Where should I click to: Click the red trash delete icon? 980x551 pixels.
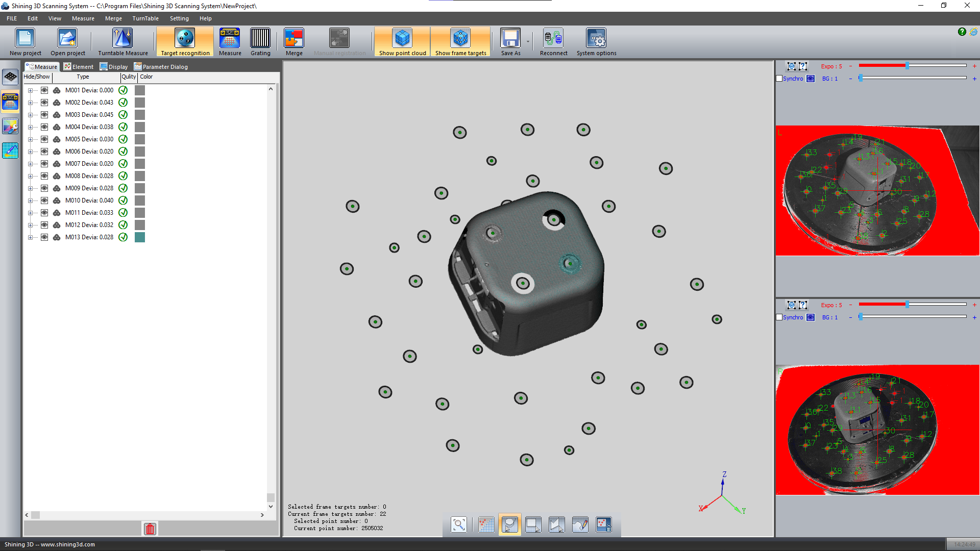pyautogui.click(x=150, y=529)
